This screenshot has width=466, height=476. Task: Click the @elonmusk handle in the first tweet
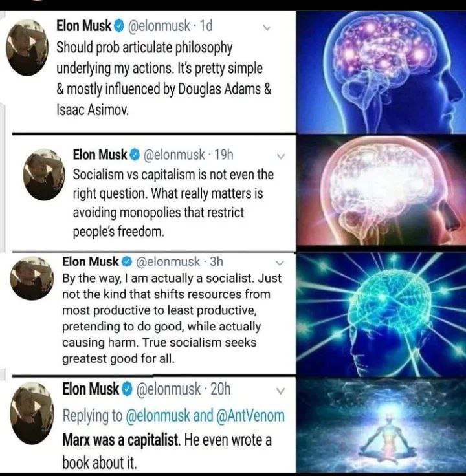[159, 26]
